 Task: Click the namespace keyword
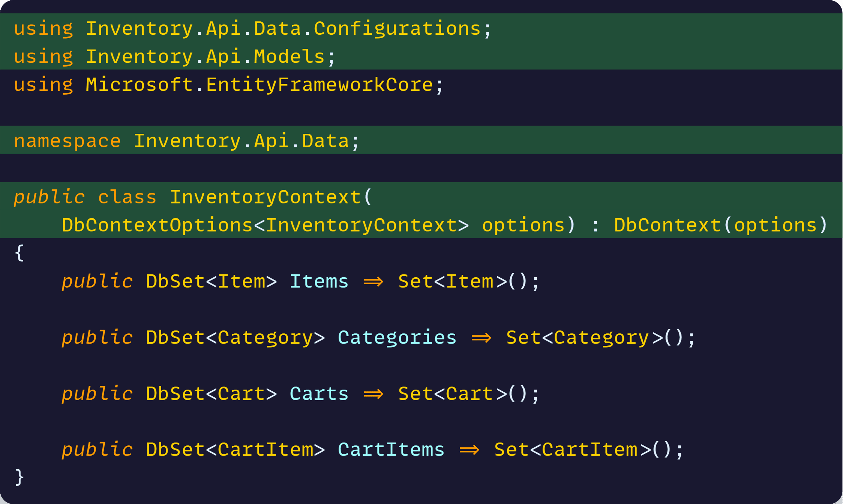(x=67, y=141)
